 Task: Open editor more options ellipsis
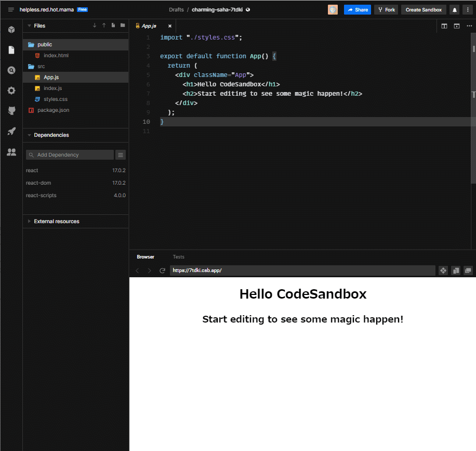[469, 26]
